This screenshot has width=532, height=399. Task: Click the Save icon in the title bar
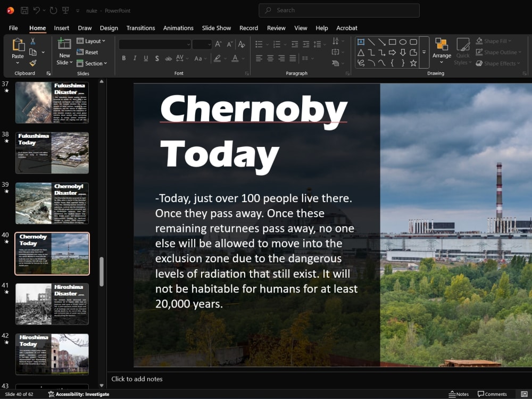pos(24,11)
